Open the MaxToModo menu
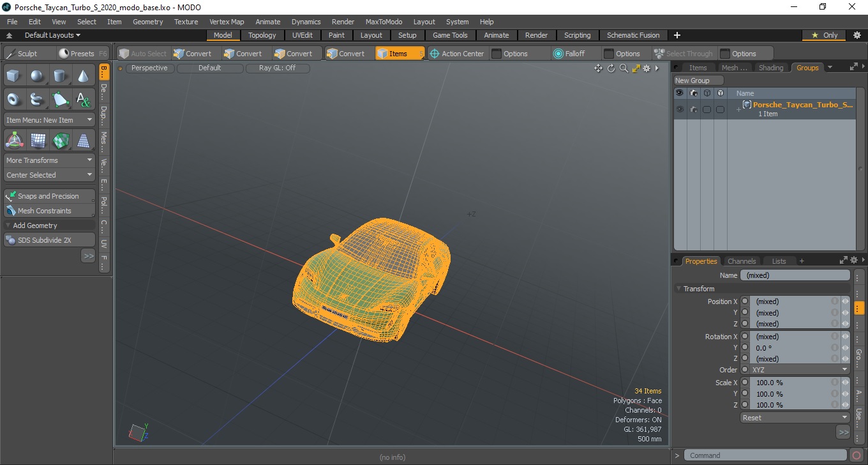The height and width of the screenshot is (465, 868). (x=384, y=22)
